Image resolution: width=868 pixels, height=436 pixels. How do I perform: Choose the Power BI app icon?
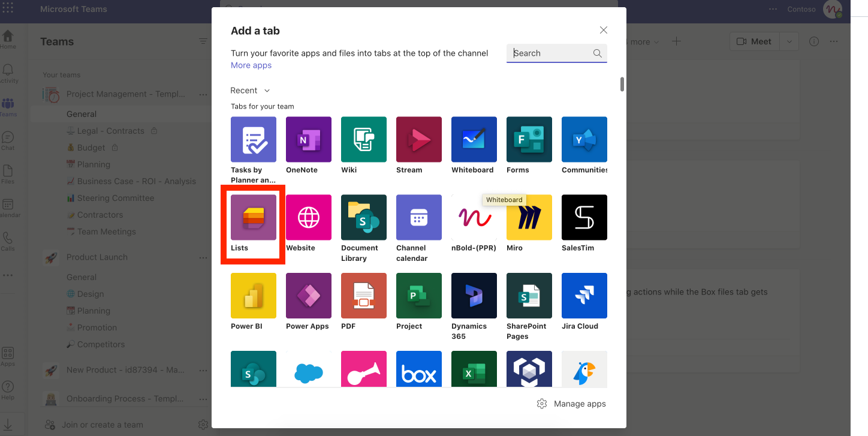(x=254, y=296)
